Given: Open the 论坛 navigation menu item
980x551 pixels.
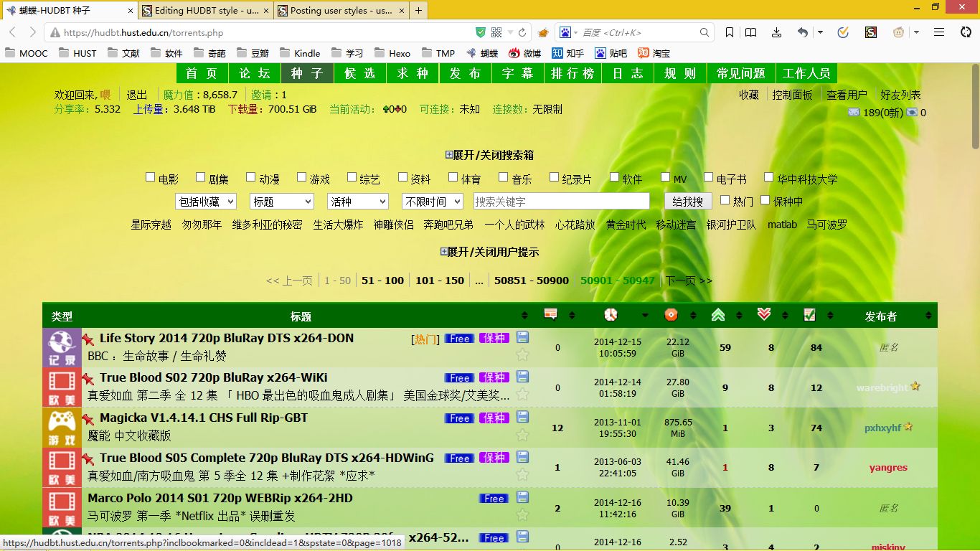Looking at the screenshot, I should tap(255, 73).
